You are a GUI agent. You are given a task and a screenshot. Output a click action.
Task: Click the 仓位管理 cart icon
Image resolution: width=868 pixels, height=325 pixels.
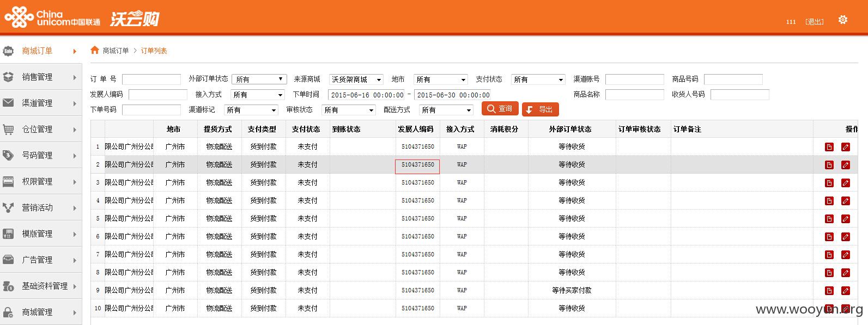pos(8,130)
